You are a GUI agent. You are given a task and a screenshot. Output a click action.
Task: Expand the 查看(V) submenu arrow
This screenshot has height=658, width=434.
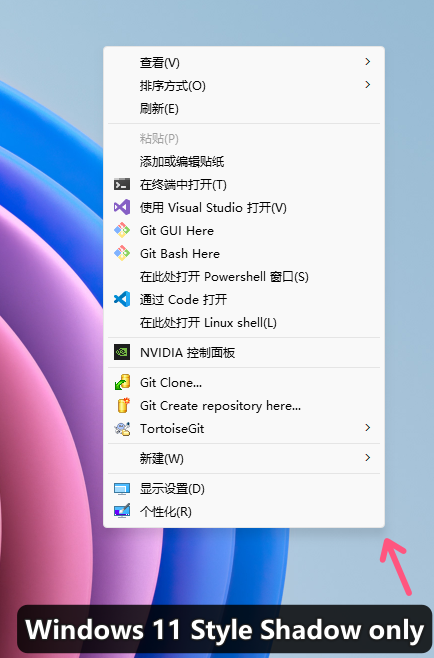[x=368, y=62]
